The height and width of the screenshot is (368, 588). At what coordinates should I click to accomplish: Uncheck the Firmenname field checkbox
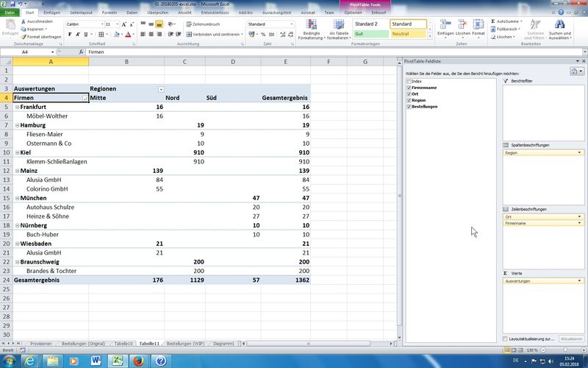[x=409, y=88]
